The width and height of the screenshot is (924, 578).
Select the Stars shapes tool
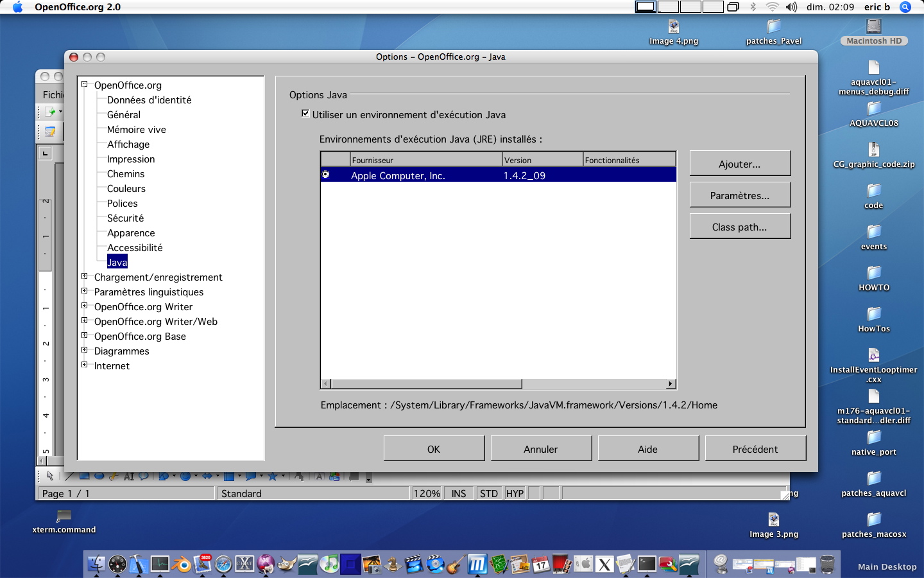[x=272, y=476]
